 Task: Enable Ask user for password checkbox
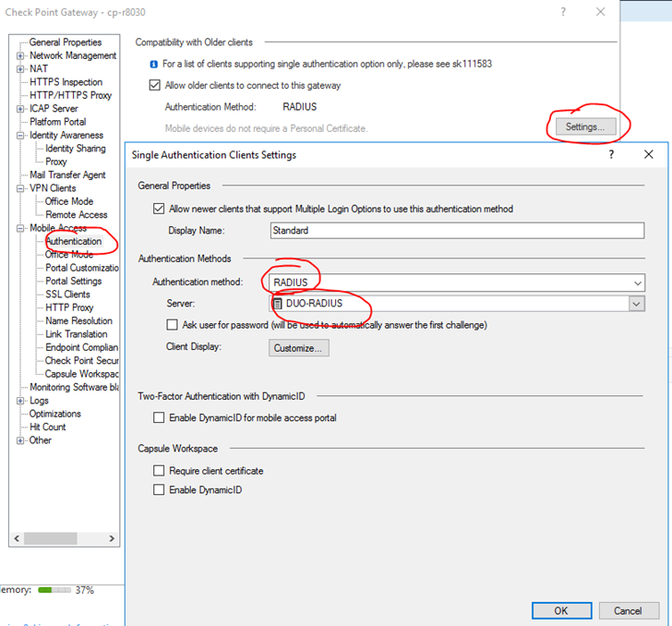pyautogui.click(x=173, y=325)
